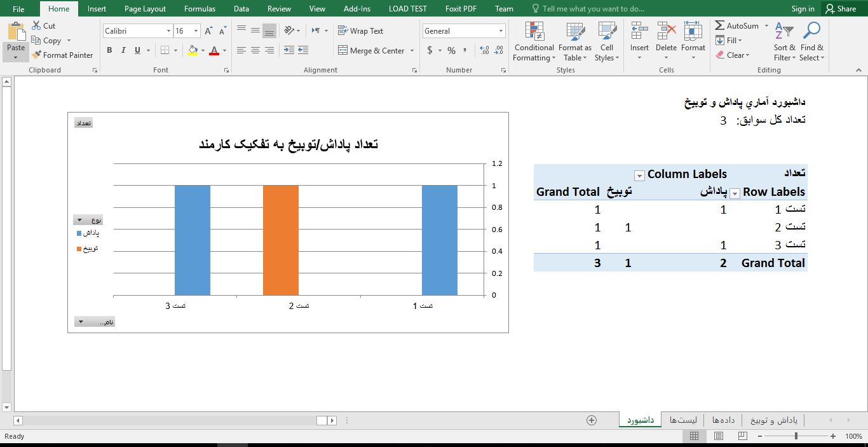Click the Sign in link

coord(803,9)
